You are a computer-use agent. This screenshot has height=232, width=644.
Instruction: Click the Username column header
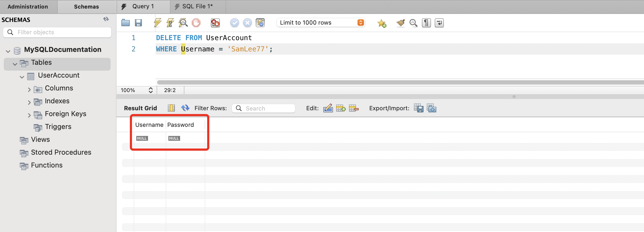(149, 125)
